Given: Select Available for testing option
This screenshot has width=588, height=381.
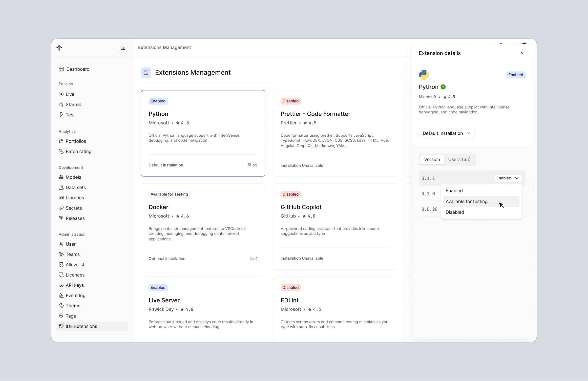Looking at the screenshot, I should coord(466,201).
